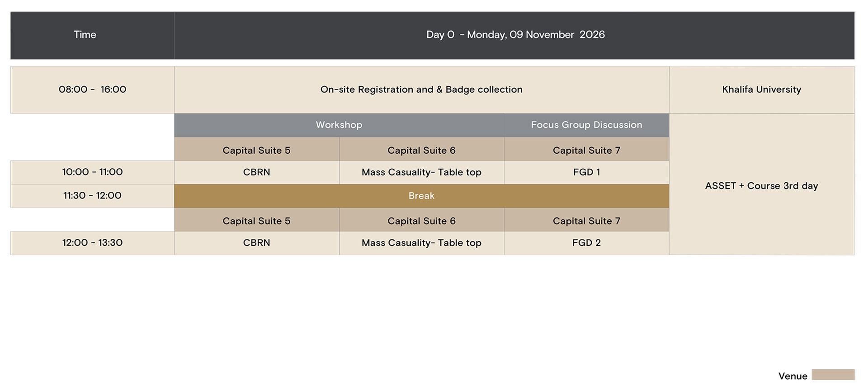Click the 08:00 - 16:00 time slot

tap(92, 90)
